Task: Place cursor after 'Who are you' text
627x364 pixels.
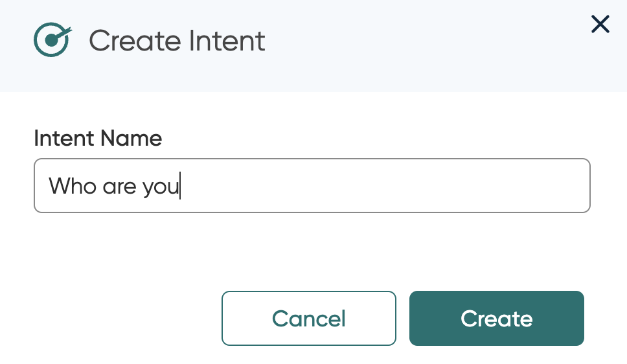Action: (x=181, y=186)
